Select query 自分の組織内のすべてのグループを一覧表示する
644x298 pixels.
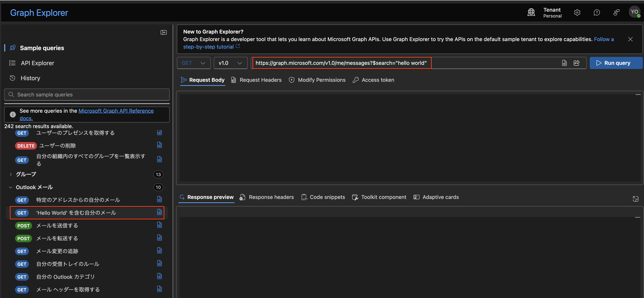91,160
